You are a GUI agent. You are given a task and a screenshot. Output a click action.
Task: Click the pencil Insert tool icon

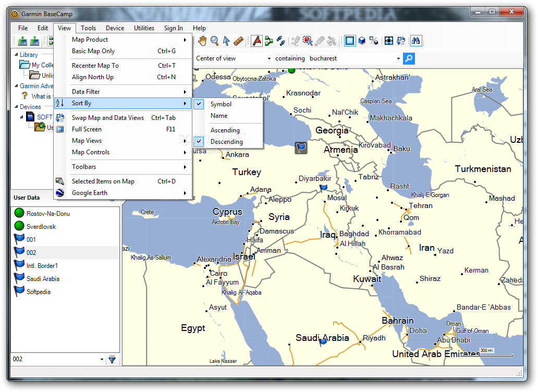tap(296, 41)
